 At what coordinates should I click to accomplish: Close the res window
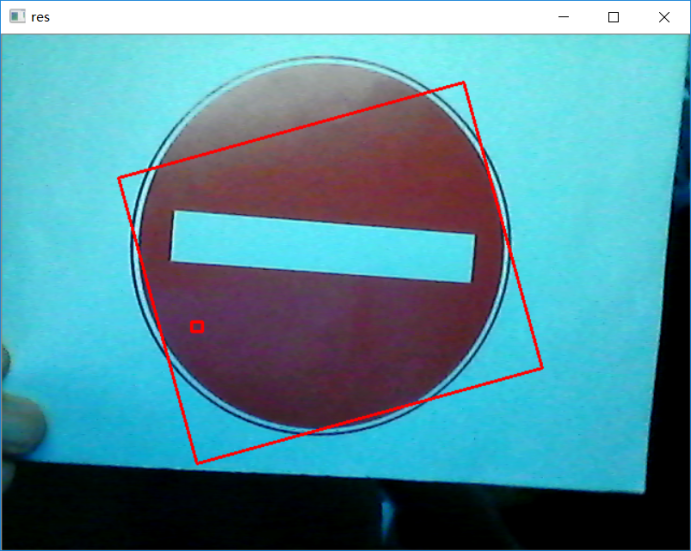pos(664,17)
